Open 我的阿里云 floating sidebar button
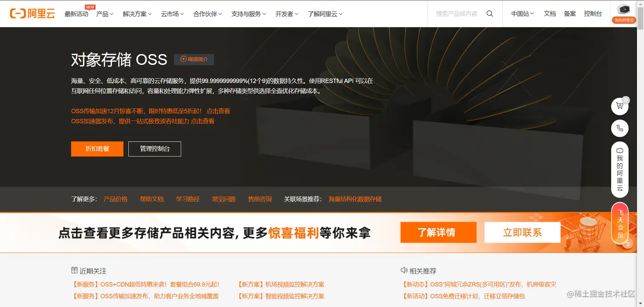Image resolution: width=644 pixels, height=307 pixels. [x=620, y=169]
